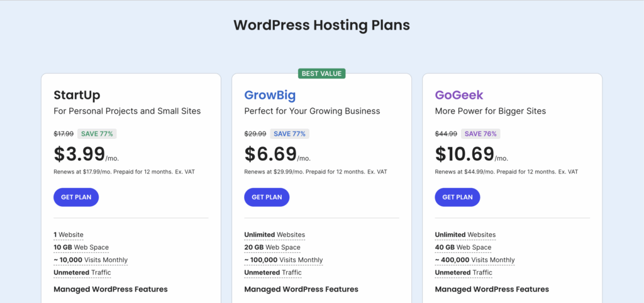Click the SAVE 76% badge on GoGeek
The height and width of the screenshot is (303, 644).
pyautogui.click(x=480, y=133)
